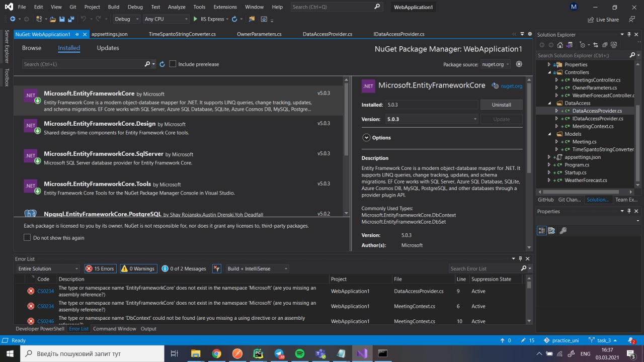The width and height of the screenshot is (644, 362).
Task: Click the practice_uni repository in status bar
Action: point(561,340)
